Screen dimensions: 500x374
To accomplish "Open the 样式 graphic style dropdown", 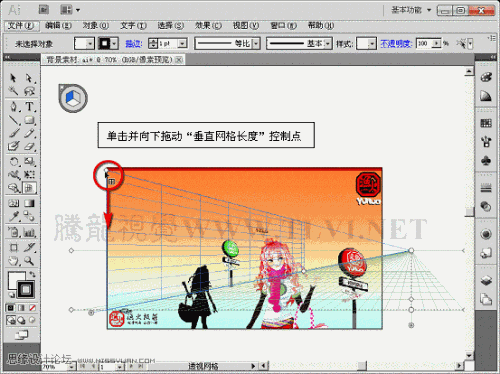I will pyautogui.click(x=372, y=44).
